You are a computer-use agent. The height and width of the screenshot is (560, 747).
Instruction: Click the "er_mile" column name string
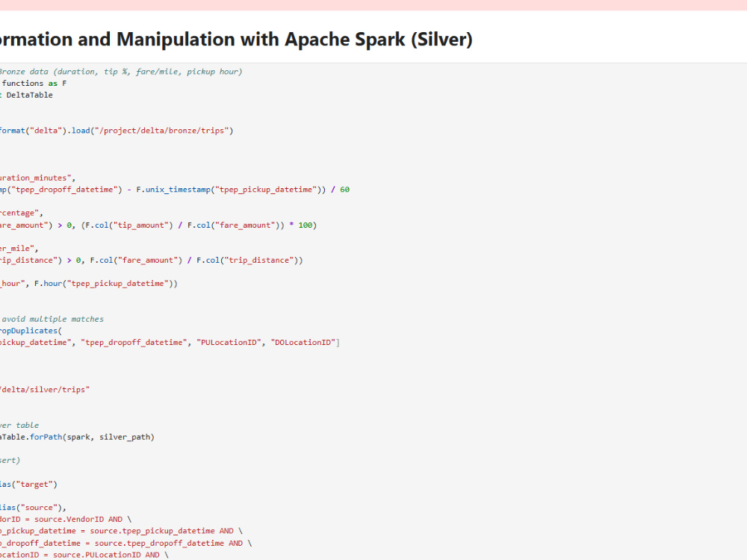(17, 248)
